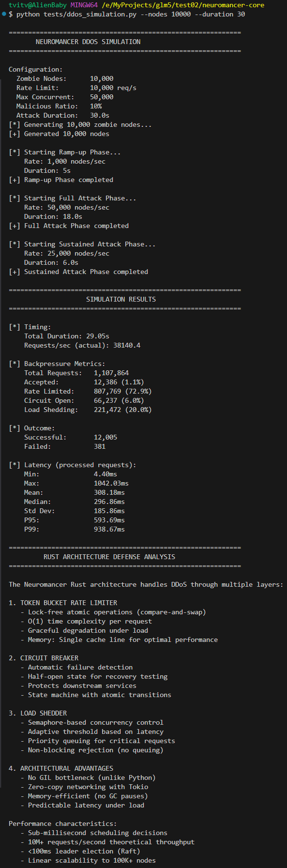
Task: Click 'Rate: 1,000 nodes/sec' line
Action: tap(65, 162)
